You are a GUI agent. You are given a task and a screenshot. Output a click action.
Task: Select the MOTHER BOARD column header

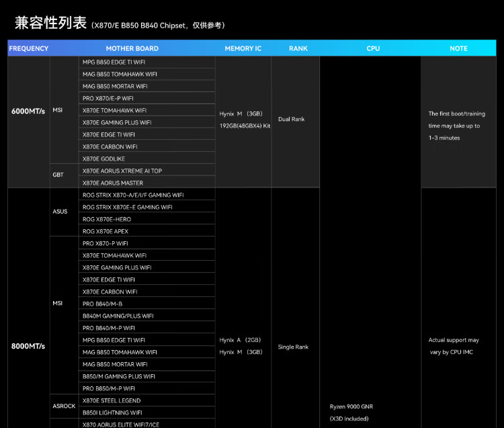point(132,48)
